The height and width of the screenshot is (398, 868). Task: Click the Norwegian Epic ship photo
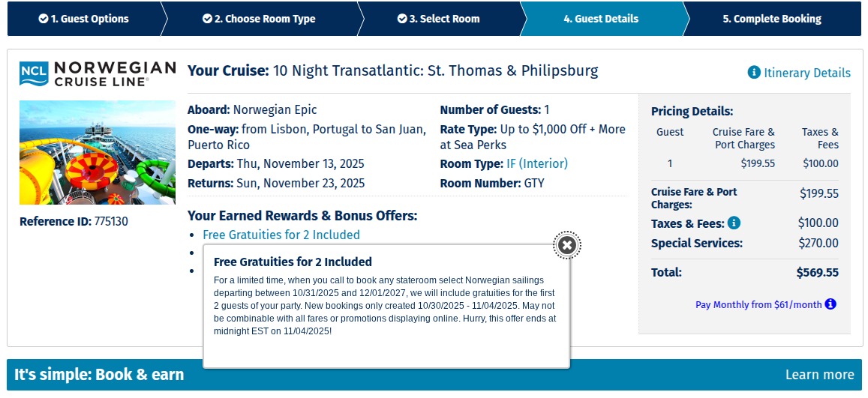(x=98, y=153)
